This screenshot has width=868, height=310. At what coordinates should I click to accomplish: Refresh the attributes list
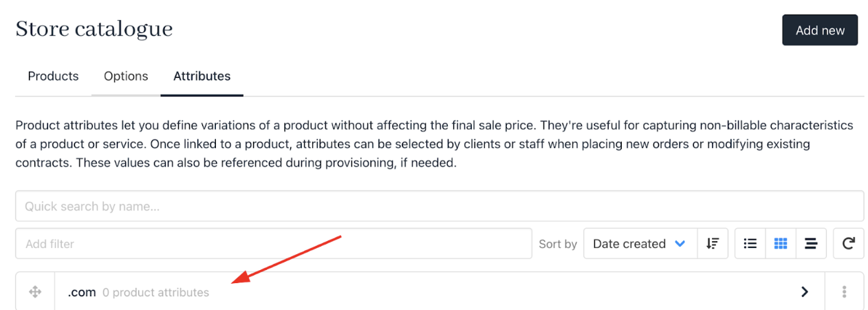point(849,244)
